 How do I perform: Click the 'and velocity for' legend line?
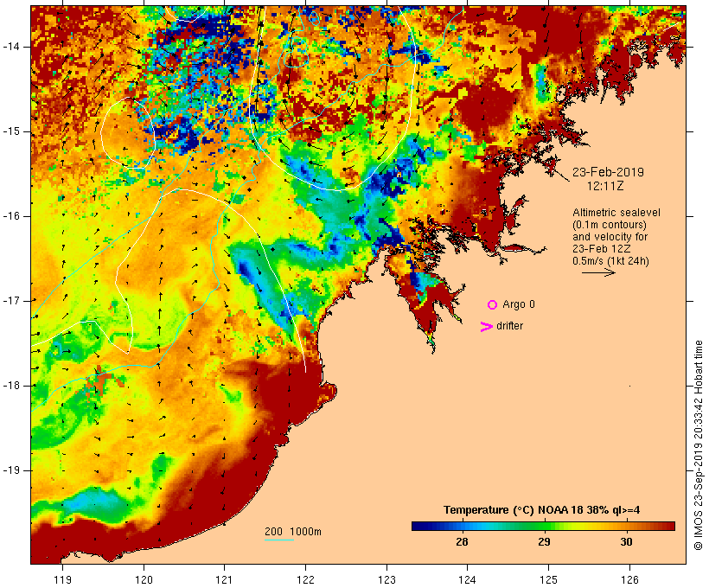point(610,237)
